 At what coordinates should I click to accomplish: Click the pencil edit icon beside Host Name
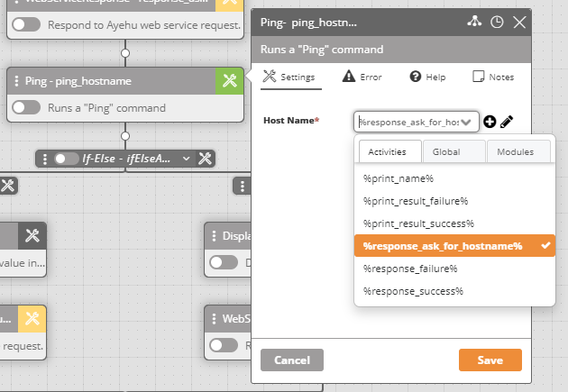(507, 122)
